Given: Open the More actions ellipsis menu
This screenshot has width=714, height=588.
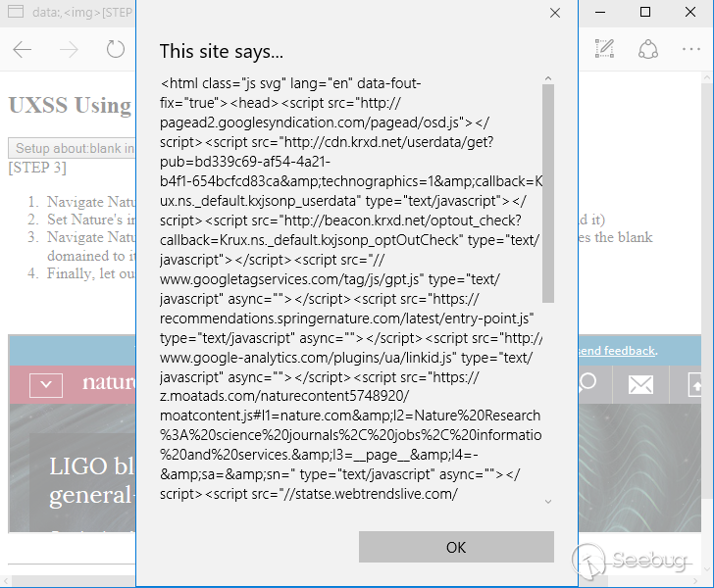Looking at the screenshot, I should [690, 49].
